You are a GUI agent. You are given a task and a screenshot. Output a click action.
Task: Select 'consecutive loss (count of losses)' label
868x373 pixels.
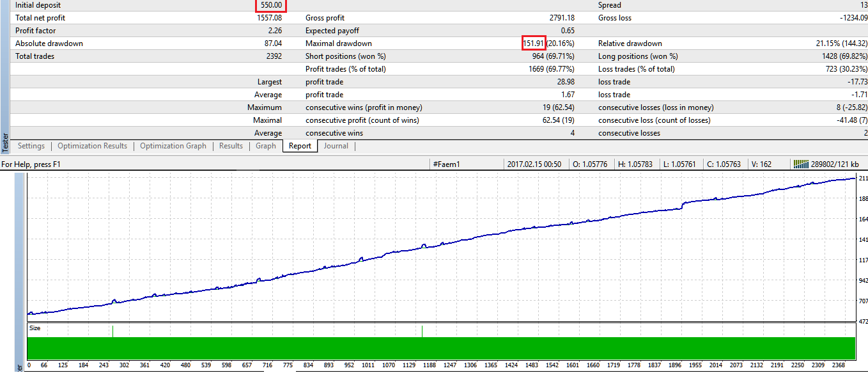pyautogui.click(x=655, y=120)
